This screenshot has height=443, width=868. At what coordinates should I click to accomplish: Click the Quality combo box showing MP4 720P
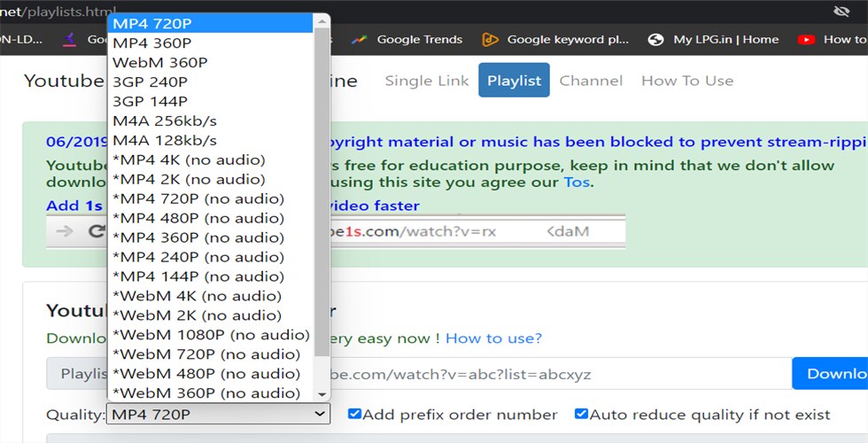click(218, 414)
